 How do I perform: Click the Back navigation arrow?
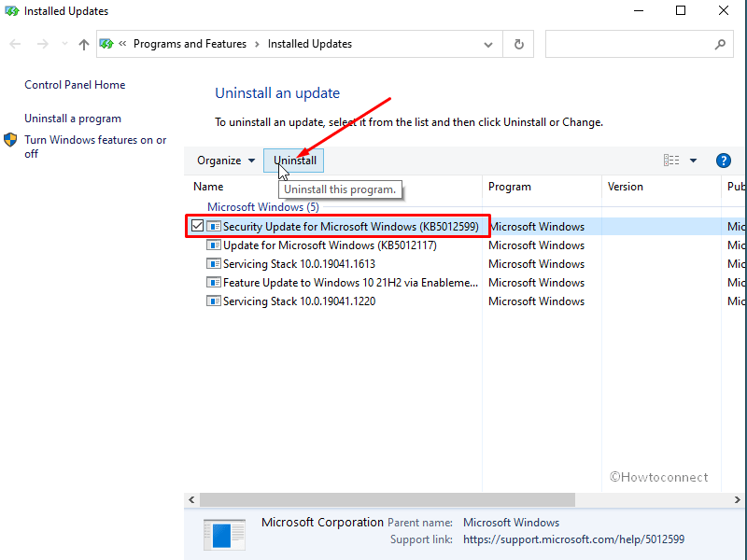pyautogui.click(x=15, y=44)
